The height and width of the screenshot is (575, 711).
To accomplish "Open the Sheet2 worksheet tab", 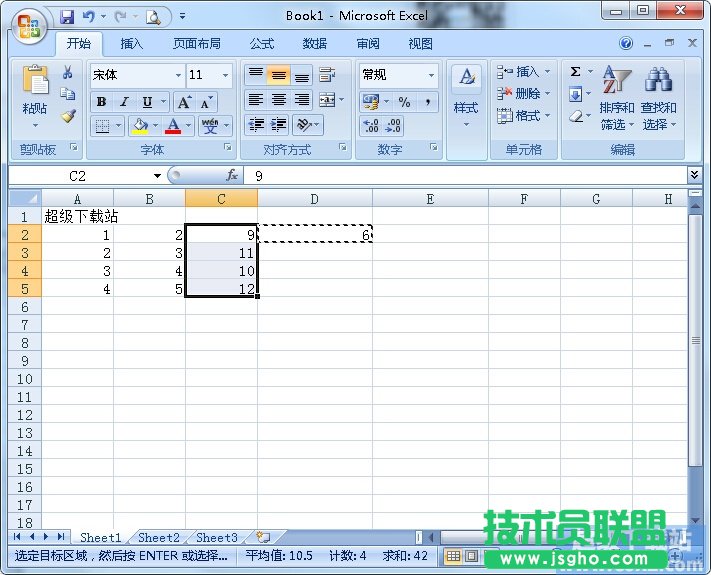I will [x=159, y=538].
